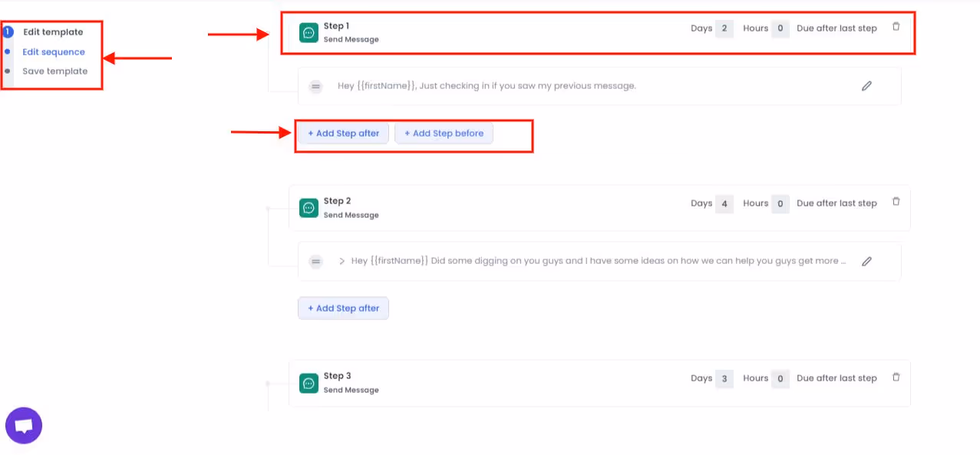
Task: Select the Edit template step indicator
Action: (8, 31)
